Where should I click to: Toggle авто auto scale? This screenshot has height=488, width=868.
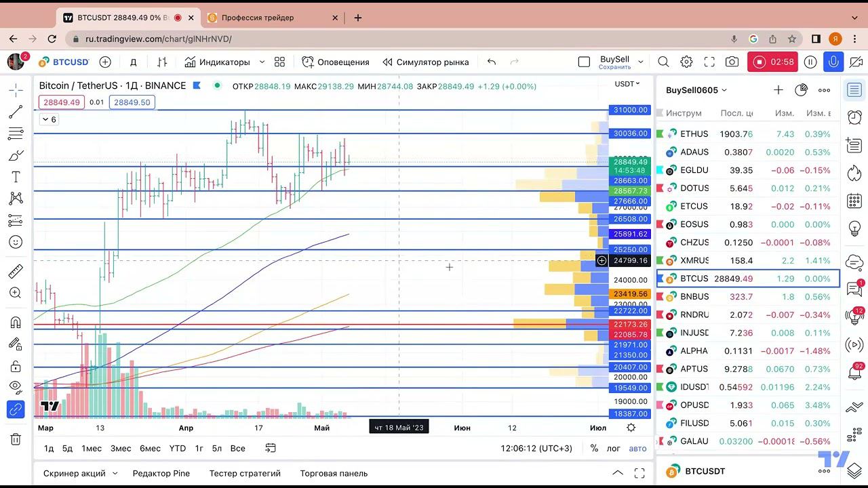click(637, 448)
